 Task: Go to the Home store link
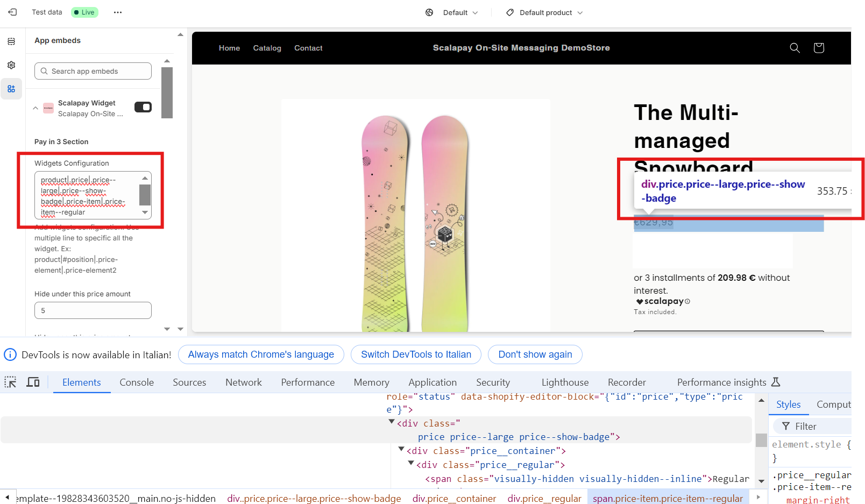click(229, 48)
